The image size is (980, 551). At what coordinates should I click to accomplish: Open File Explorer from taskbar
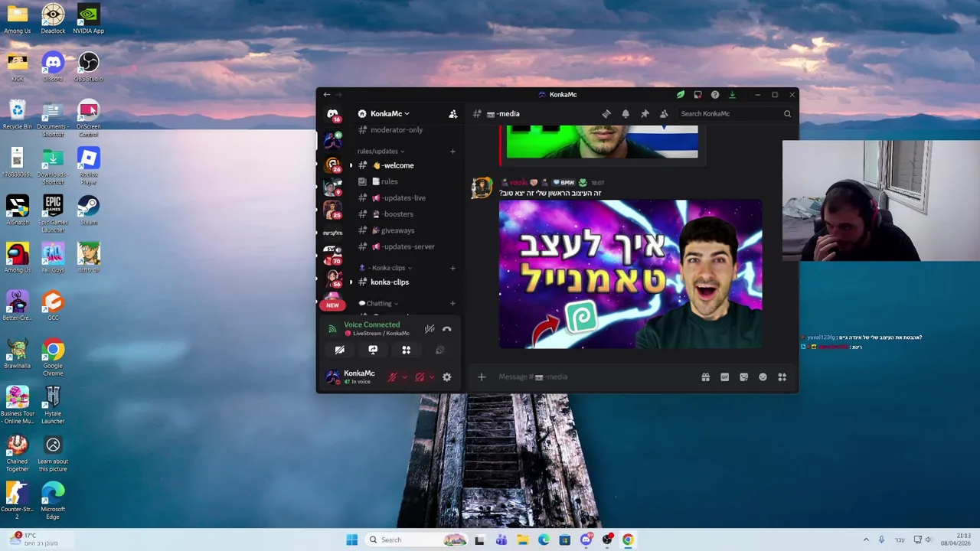coord(522,540)
